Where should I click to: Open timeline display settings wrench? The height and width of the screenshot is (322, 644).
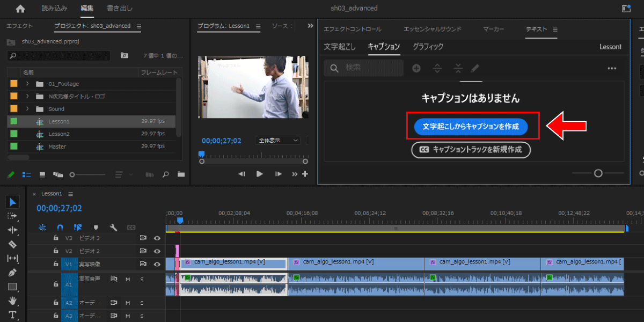[113, 227]
